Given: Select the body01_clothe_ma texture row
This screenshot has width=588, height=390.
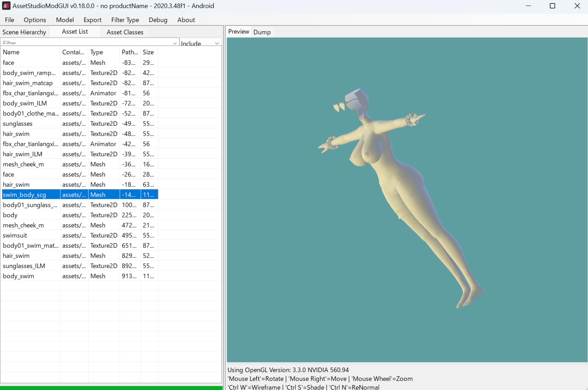Looking at the screenshot, I should click(x=79, y=113).
